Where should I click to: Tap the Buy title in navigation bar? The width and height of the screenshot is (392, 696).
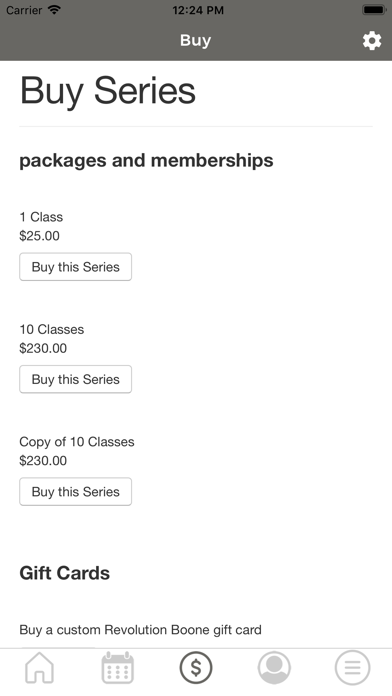click(195, 41)
